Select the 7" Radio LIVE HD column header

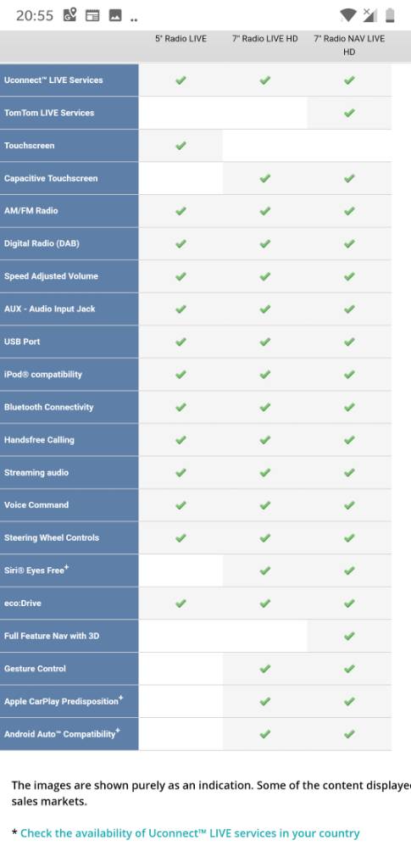point(265,38)
